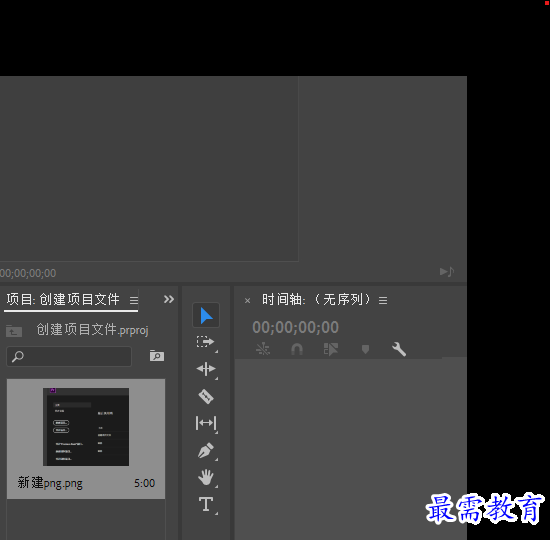Select the Selection tool arrow

tap(206, 315)
